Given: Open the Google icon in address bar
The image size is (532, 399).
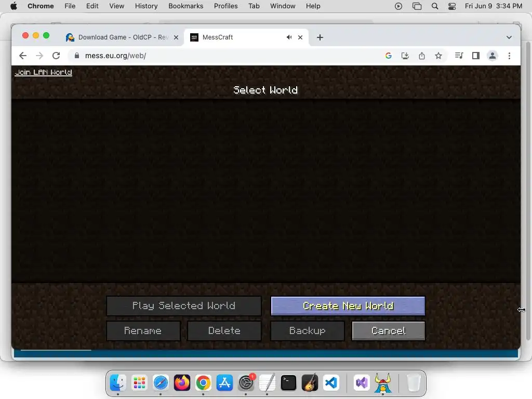Looking at the screenshot, I should 389,56.
